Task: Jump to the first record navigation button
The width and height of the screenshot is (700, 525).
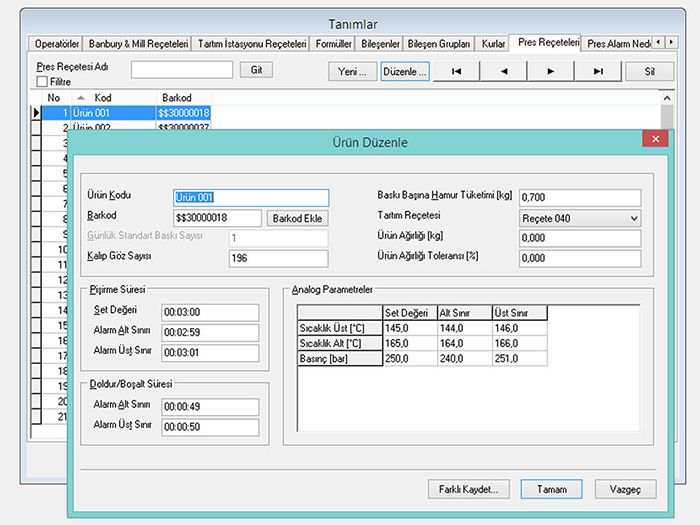Action: pos(456,71)
